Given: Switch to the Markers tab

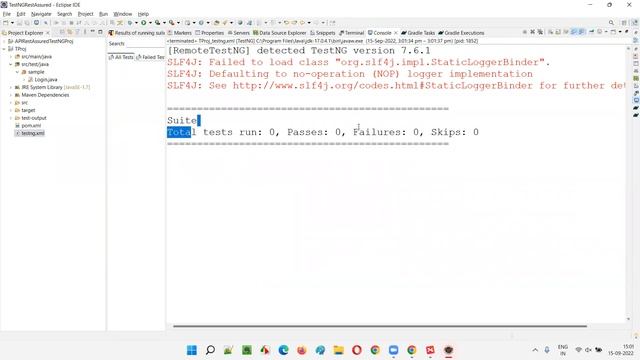Looking at the screenshot, I should [x=180, y=33].
